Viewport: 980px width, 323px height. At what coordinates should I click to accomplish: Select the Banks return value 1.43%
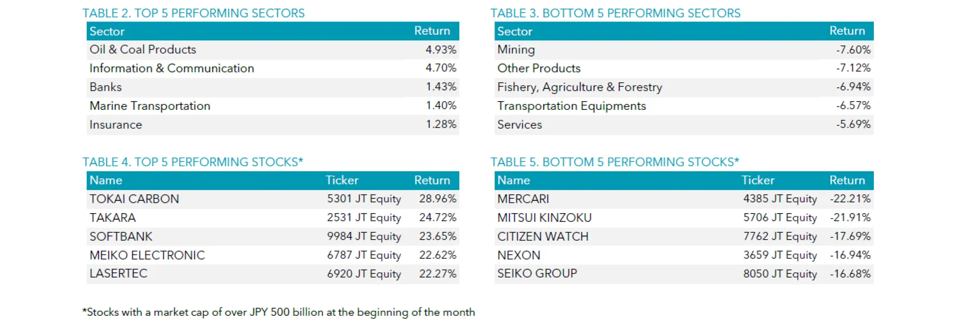pos(441,87)
